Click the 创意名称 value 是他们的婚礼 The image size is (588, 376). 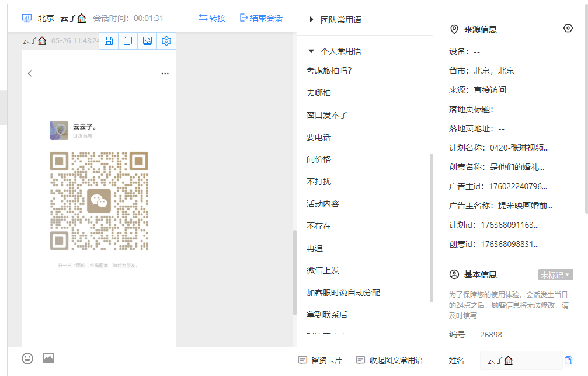pos(517,167)
